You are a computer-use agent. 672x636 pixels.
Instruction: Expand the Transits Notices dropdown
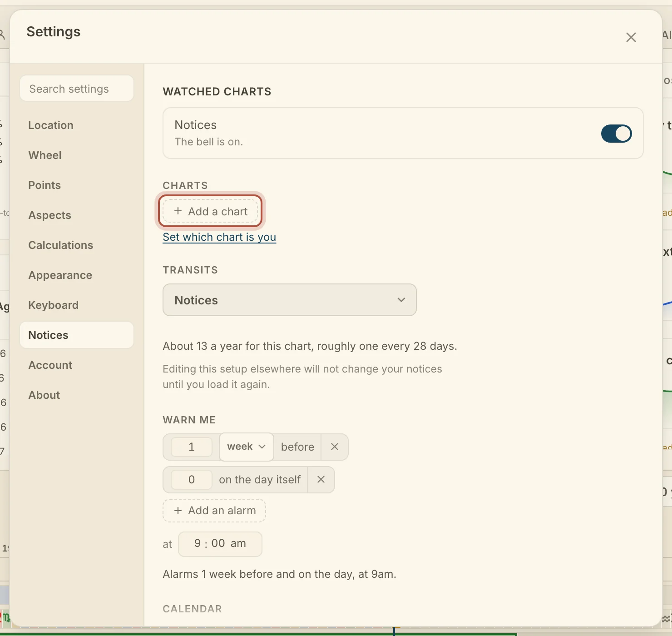pos(290,300)
